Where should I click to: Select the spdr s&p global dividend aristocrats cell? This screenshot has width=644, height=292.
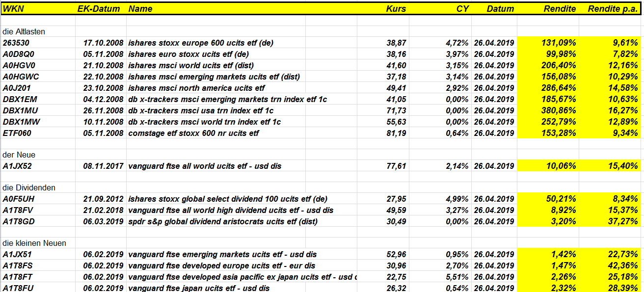[x=223, y=221]
